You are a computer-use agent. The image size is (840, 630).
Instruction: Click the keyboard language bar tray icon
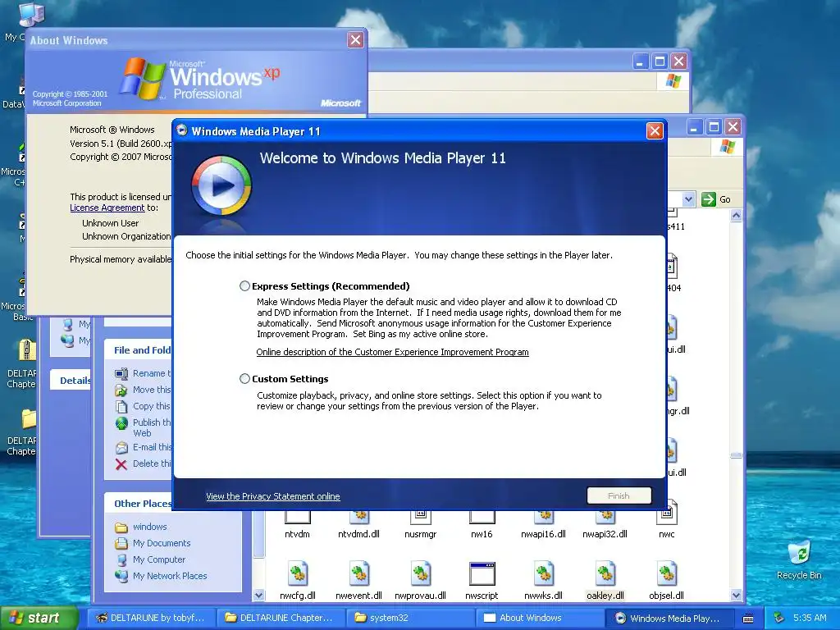748,619
